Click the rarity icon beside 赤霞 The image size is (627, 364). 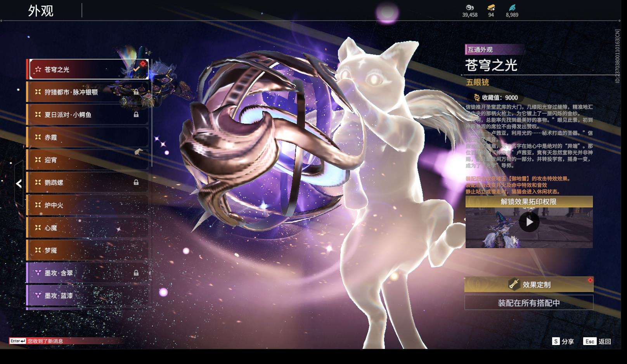click(x=38, y=137)
